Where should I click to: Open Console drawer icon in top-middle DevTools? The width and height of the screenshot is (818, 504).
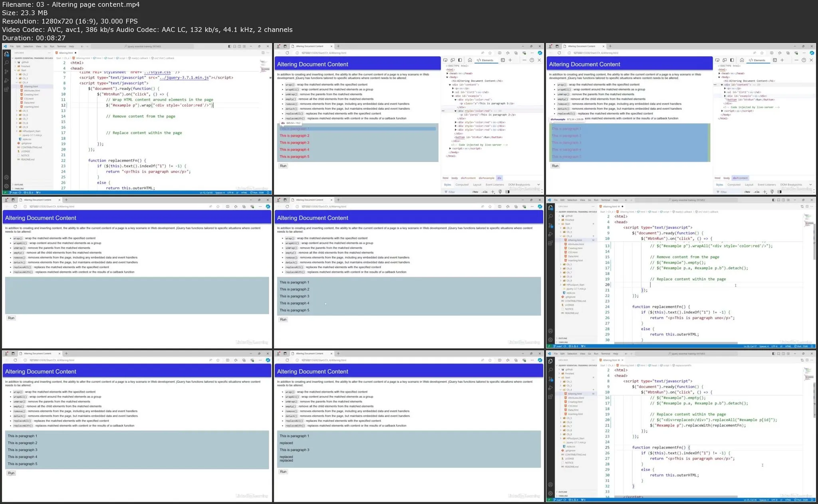point(503,60)
